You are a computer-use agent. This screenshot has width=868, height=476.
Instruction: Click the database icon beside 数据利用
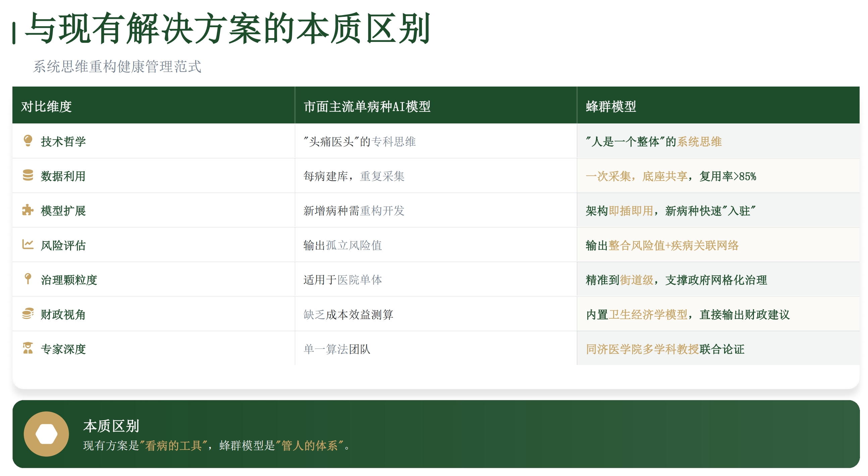click(x=28, y=175)
